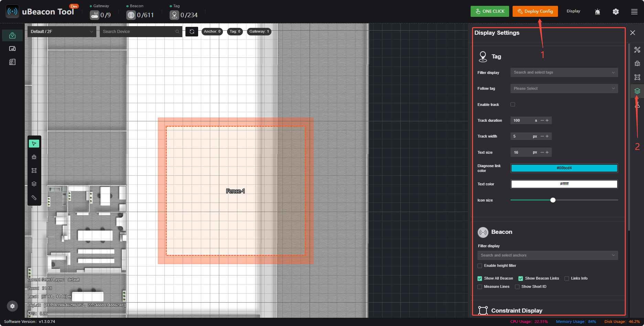Image resolution: width=644 pixels, height=326 pixels.
Task: Click the Diagnose link color swatch
Action: tap(564, 168)
